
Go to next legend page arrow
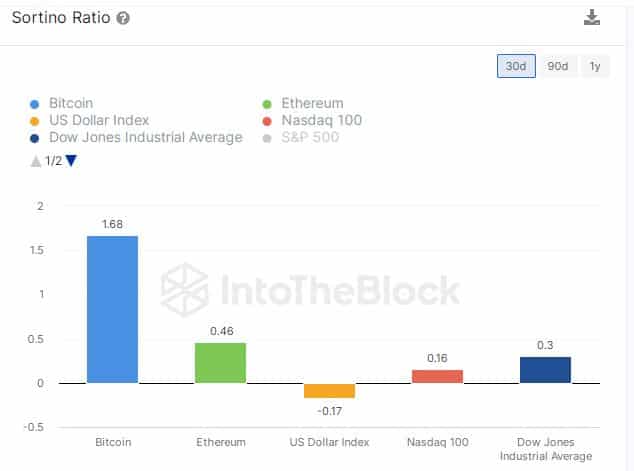tap(71, 160)
